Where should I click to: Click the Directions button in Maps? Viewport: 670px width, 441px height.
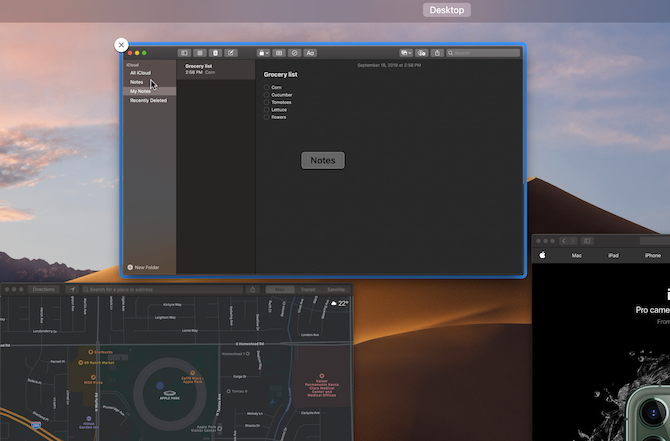(43, 289)
